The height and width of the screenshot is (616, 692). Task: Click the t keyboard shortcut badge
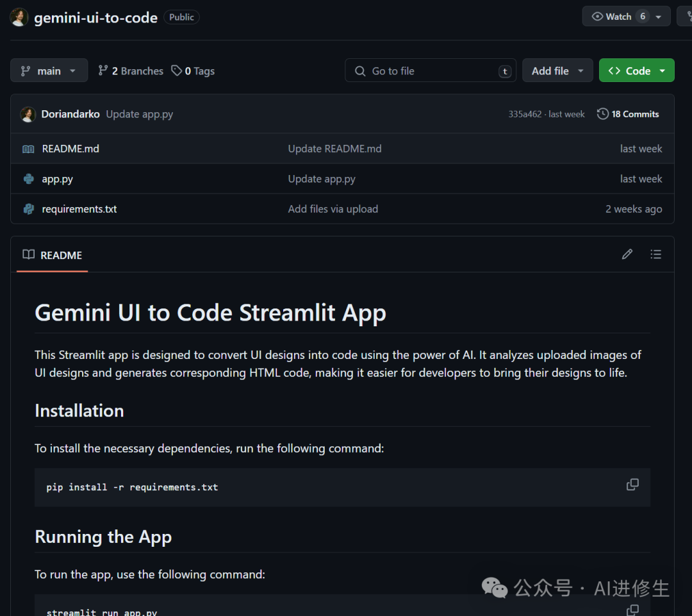(x=505, y=71)
